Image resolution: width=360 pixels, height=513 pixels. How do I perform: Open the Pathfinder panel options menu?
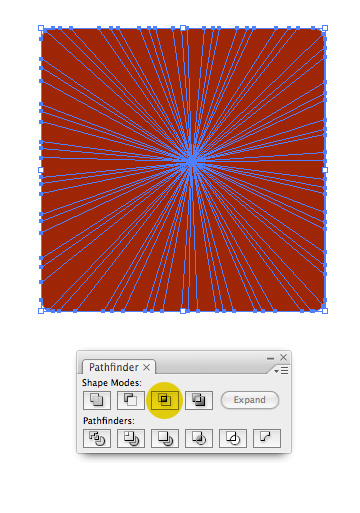pyautogui.click(x=282, y=371)
